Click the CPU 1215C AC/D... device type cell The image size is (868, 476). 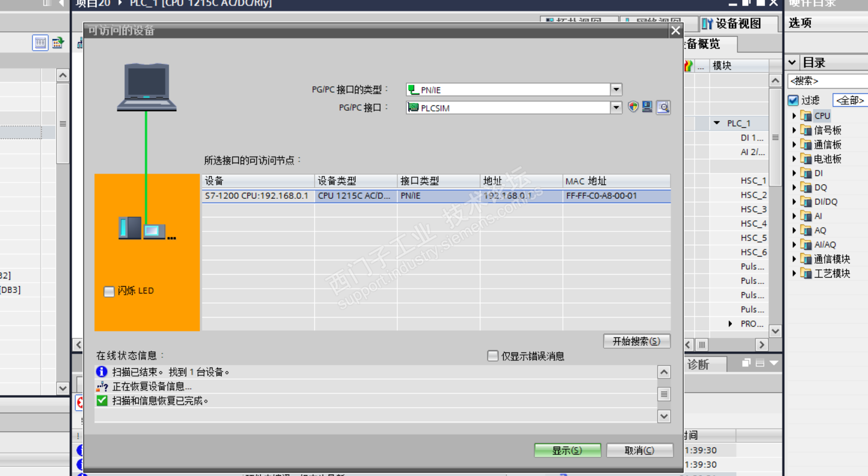click(x=356, y=196)
